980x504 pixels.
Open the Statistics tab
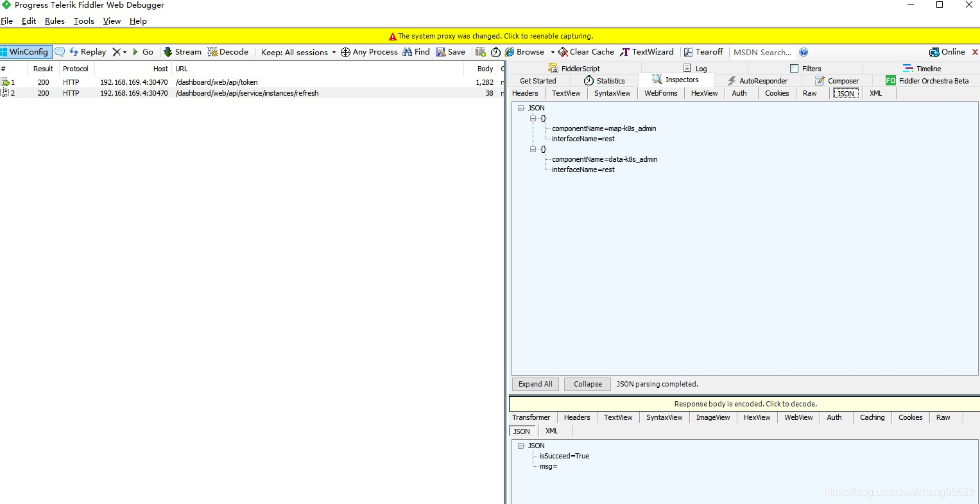tap(604, 81)
